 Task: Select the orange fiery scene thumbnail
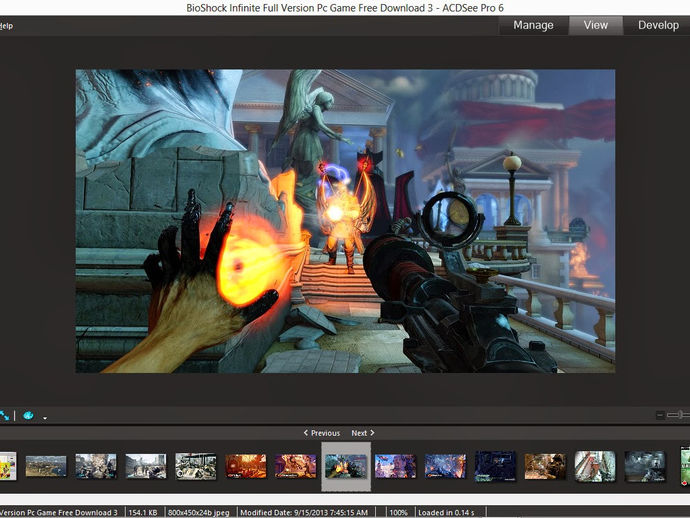point(246,466)
